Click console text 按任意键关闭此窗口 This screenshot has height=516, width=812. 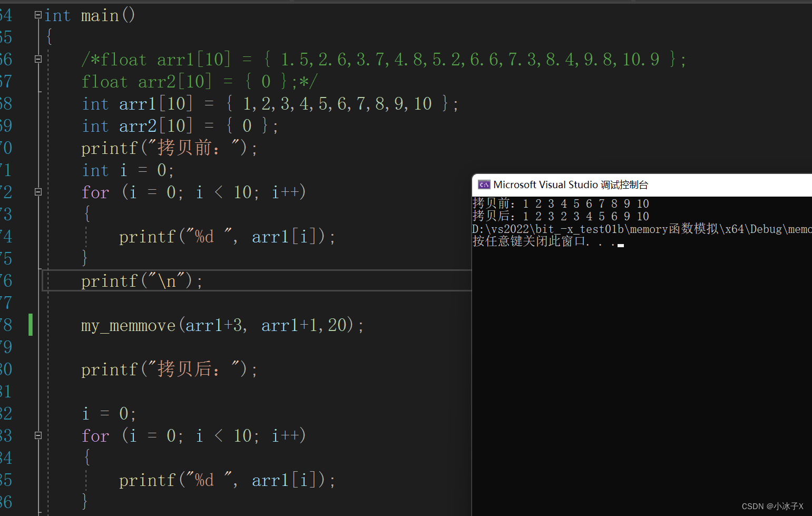tap(529, 241)
